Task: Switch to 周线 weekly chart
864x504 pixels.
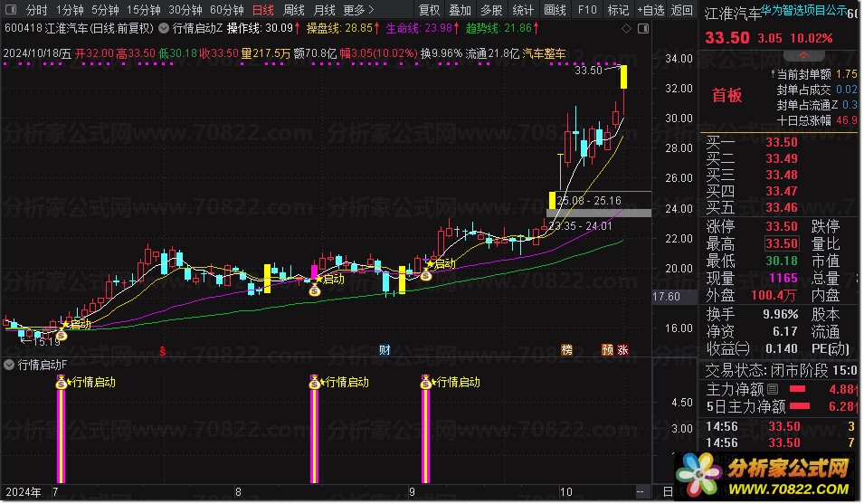Action: tap(294, 10)
